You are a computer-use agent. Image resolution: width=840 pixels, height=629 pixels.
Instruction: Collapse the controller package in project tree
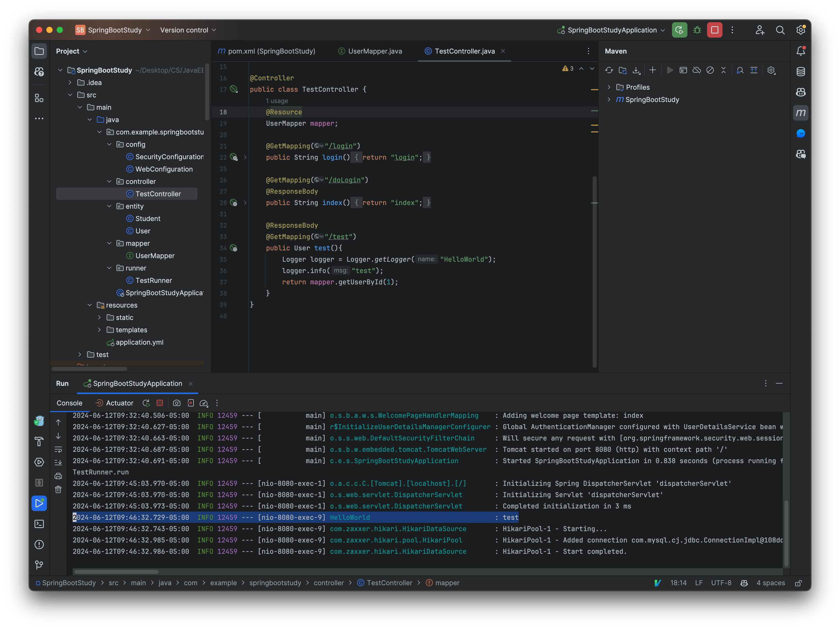click(110, 181)
